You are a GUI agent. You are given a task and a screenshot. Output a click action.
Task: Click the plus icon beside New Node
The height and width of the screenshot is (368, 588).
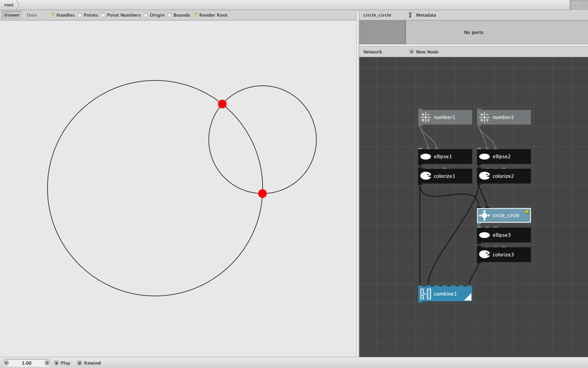click(x=412, y=52)
